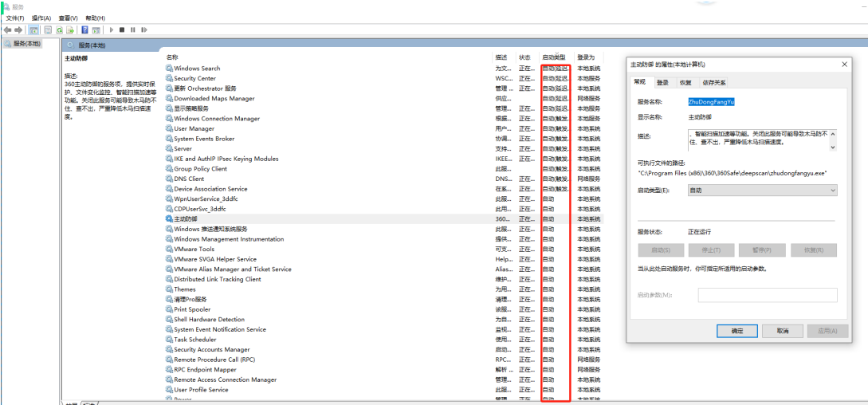Switch to the 恢复 tab
This screenshot has height=405, width=868.
tap(685, 83)
